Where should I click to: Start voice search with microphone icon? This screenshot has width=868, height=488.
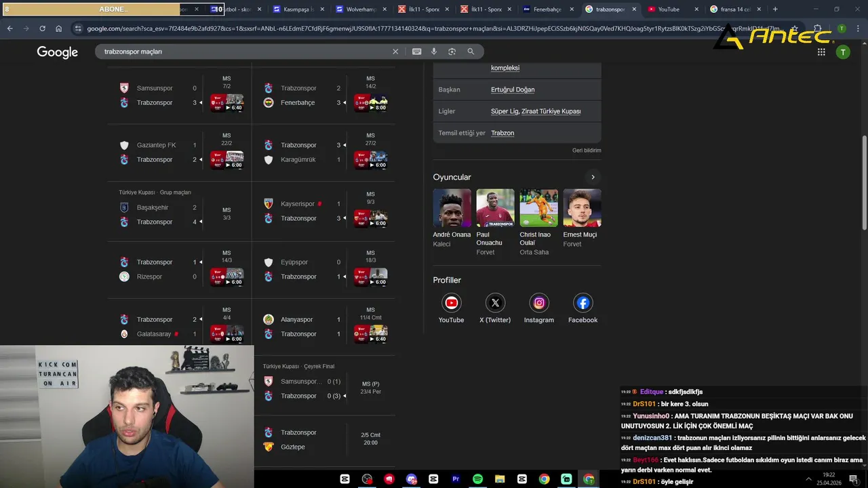tap(434, 52)
